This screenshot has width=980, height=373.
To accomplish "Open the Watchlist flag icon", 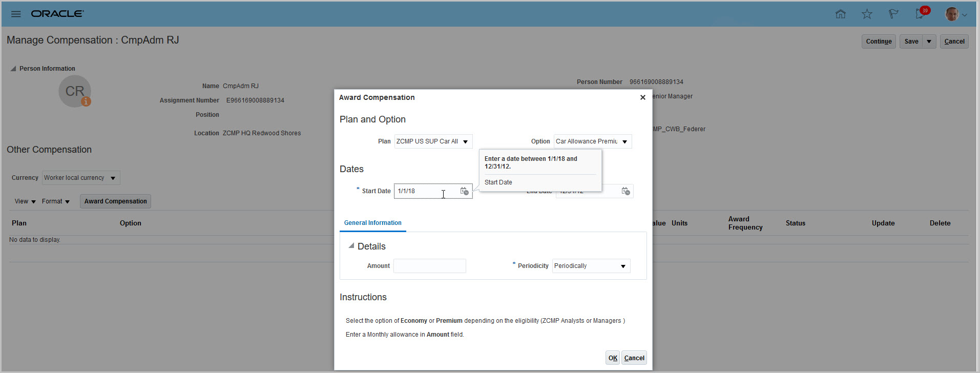I will click(x=893, y=14).
